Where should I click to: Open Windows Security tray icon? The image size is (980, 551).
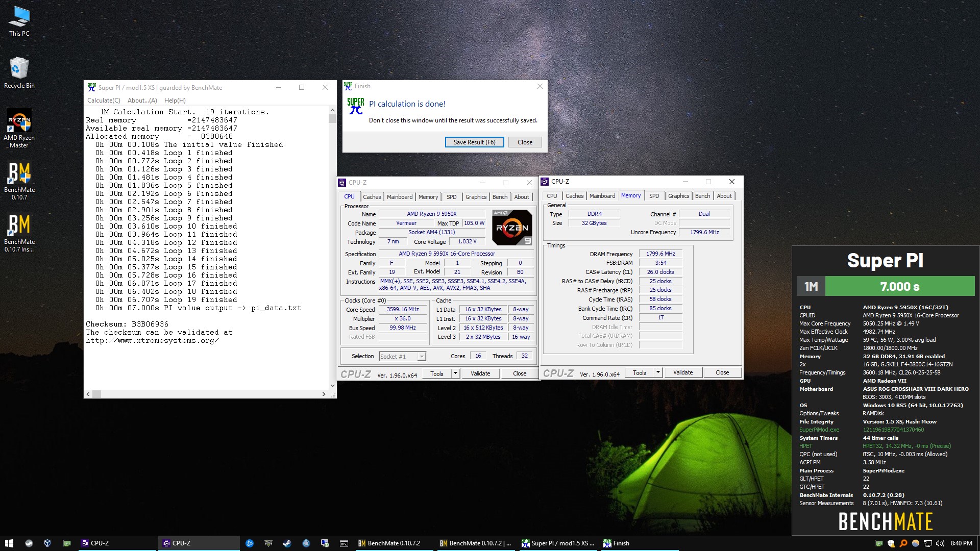coord(891,543)
